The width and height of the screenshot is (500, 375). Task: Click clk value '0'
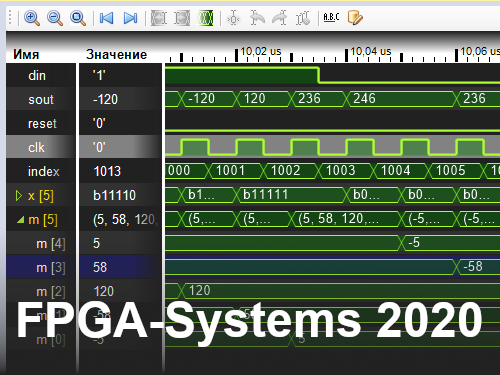tap(99, 147)
